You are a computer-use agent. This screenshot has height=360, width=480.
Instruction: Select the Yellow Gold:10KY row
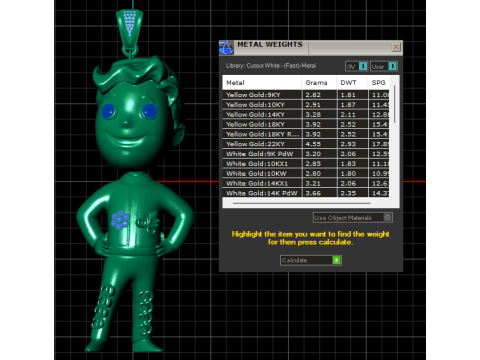point(306,105)
